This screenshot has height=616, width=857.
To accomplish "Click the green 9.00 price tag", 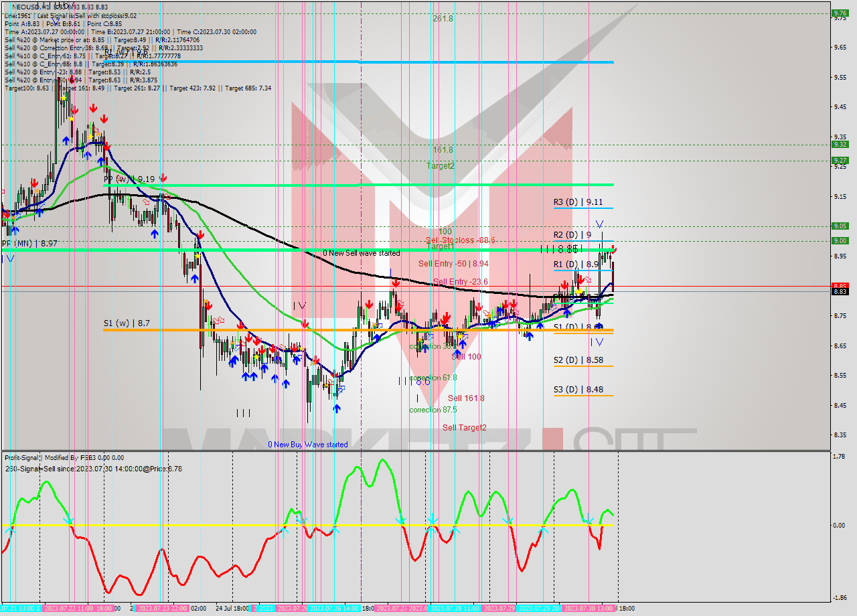I will (x=839, y=240).
